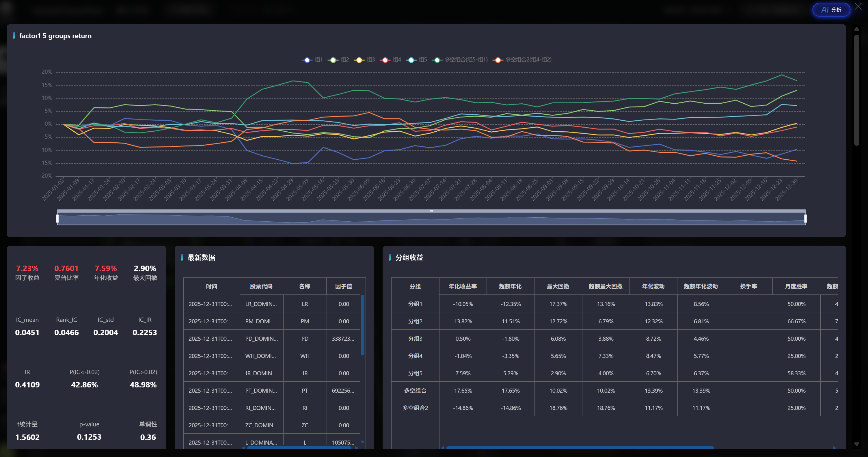Click LR_DOMIN... stock code cell

(x=261, y=304)
